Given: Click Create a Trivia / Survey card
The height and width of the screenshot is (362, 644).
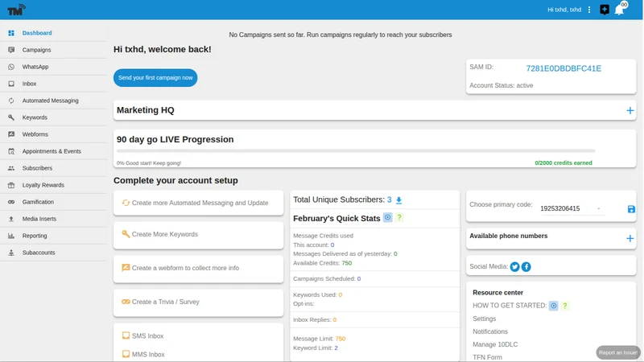Looking at the screenshot, I should [x=198, y=302].
